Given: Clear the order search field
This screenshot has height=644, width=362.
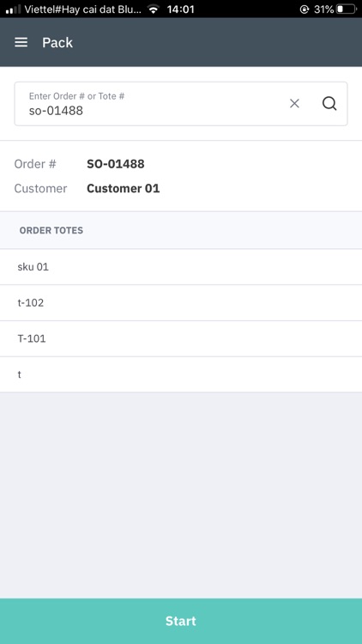Looking at the screenshot, I should [294, 104].
